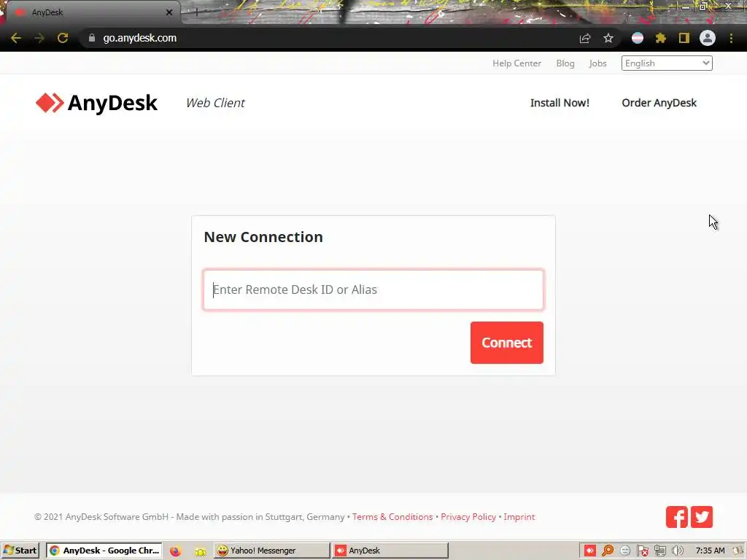Click the Firefox icon in the taskbar
This screenshot has height=560, width=747.
[x=175, y=551]
